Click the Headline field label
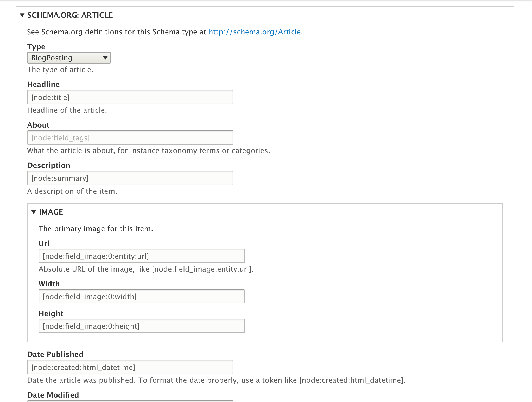This screenshot has height=402, width=532. click(x=43, y=84)
